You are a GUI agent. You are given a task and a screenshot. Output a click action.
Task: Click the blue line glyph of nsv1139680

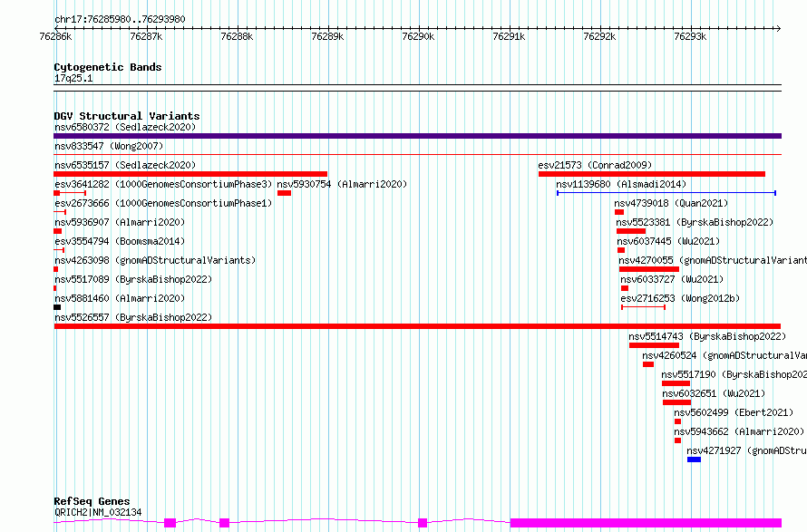pos(666,193)
